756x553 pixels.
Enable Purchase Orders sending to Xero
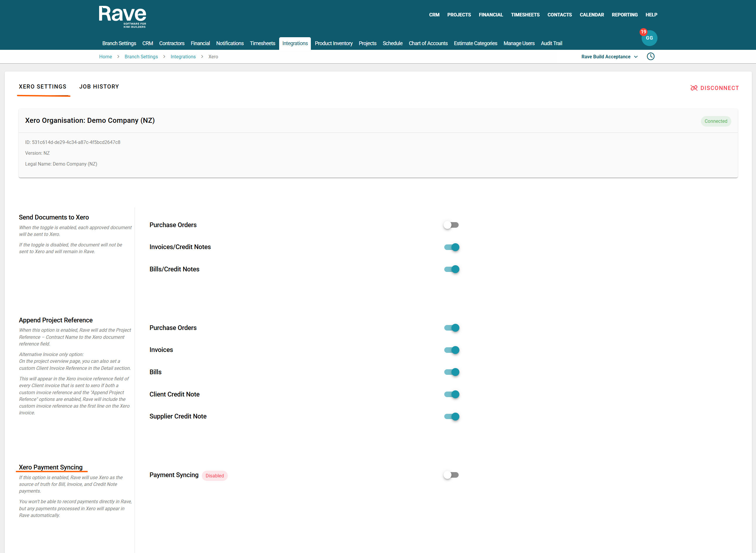[451, 225]
